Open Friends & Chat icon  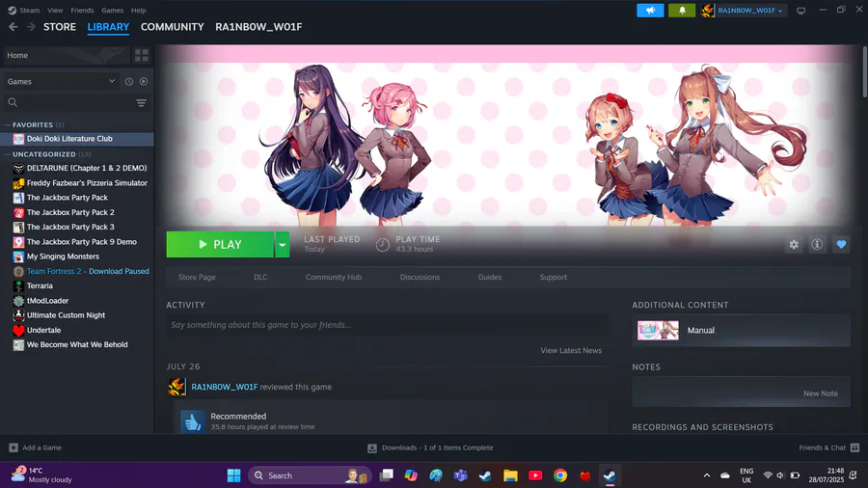click(854, 447)
